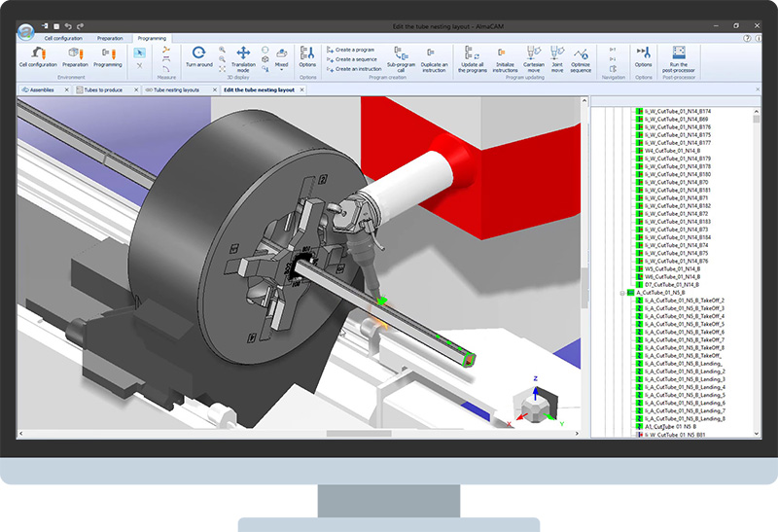Toggle the selection arrow tool in ribbon
Viewport: 778px width, 532px height.
coord(139,51)
